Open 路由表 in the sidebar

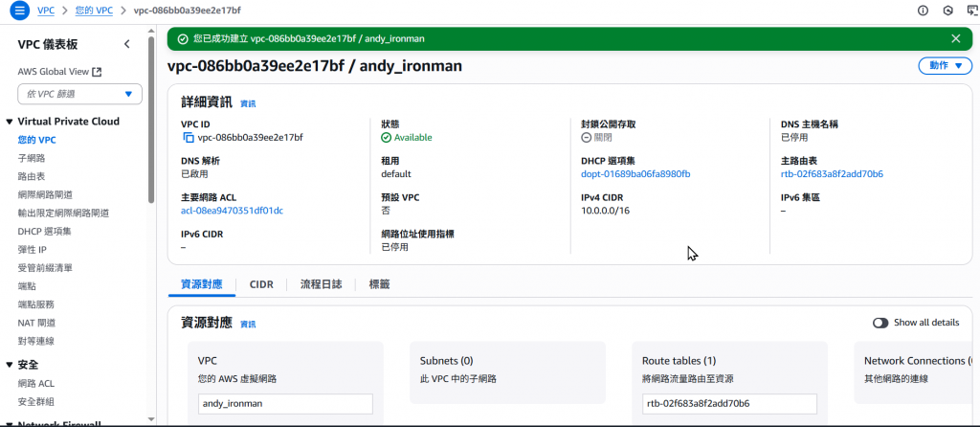tap(32, 176)
